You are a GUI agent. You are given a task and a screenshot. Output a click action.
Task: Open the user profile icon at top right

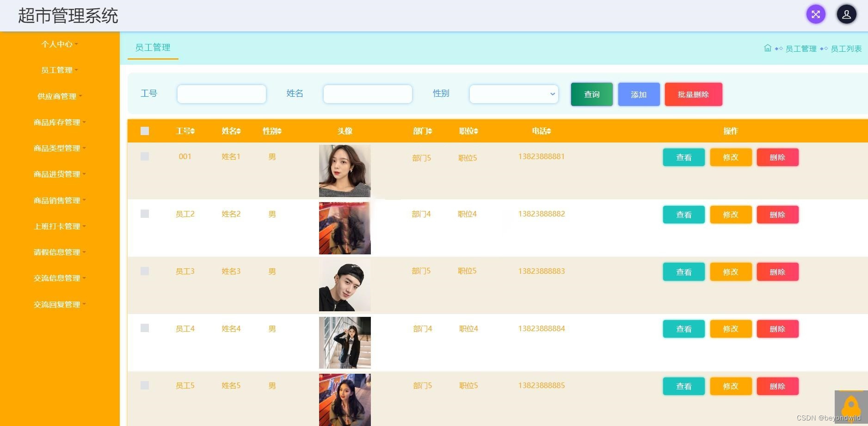[847, 14]
